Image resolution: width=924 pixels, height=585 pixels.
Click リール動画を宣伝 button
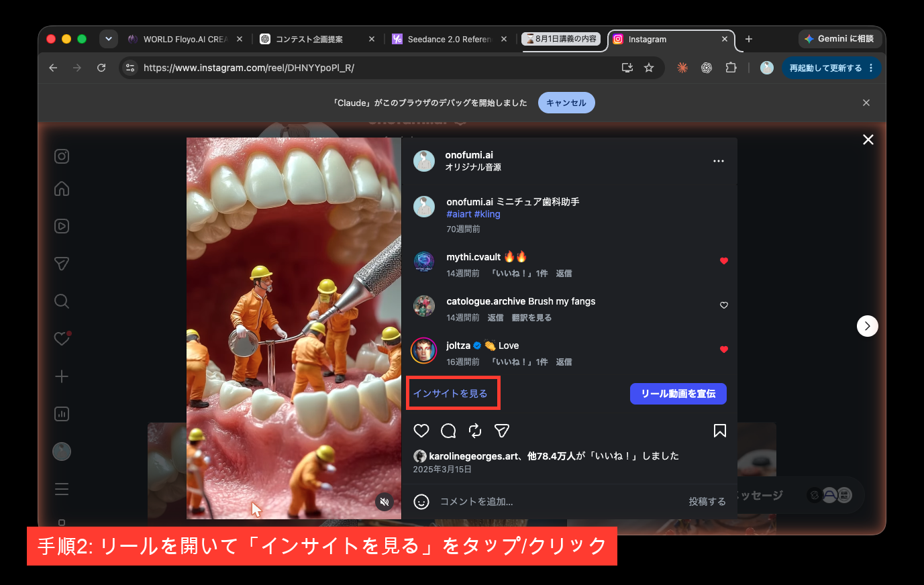(678, 394)
